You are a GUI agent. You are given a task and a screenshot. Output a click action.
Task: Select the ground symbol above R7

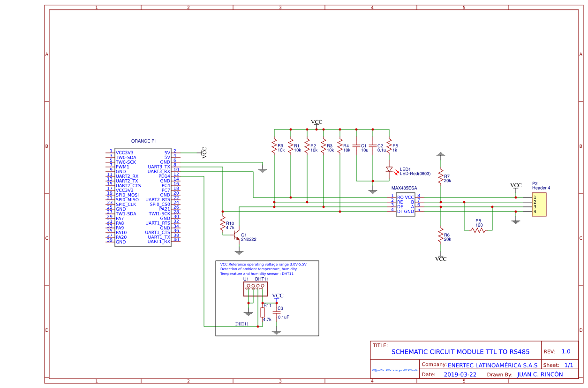point(441,153)
